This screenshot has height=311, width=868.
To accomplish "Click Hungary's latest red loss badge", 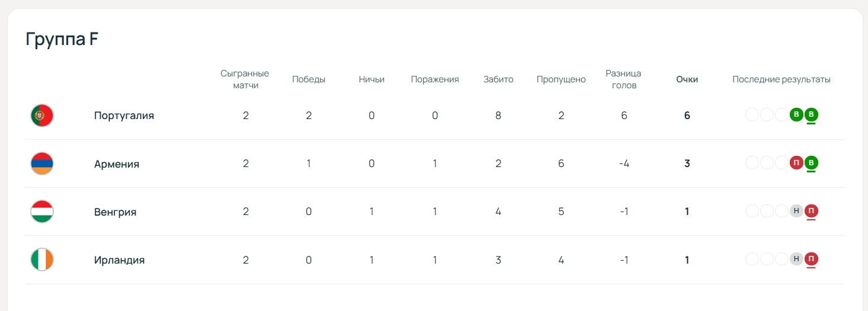I will click(811, 211).
